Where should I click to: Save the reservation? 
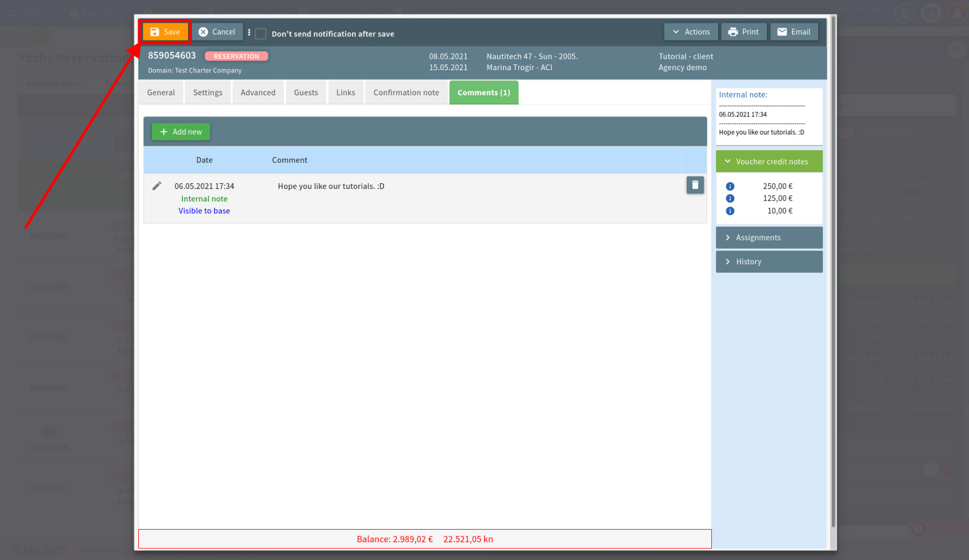[x=165, y=32]
